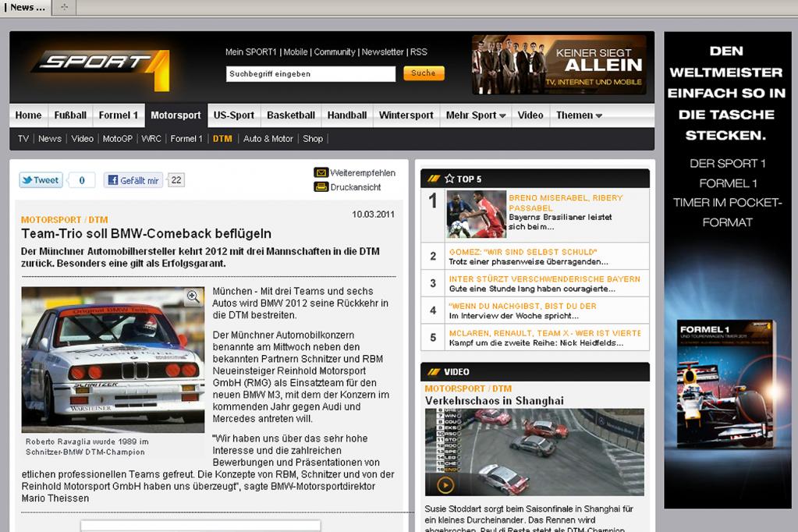798x532 pixels.
Task: Click the Weiterempfehlen text link
Action: coord(363,172)
